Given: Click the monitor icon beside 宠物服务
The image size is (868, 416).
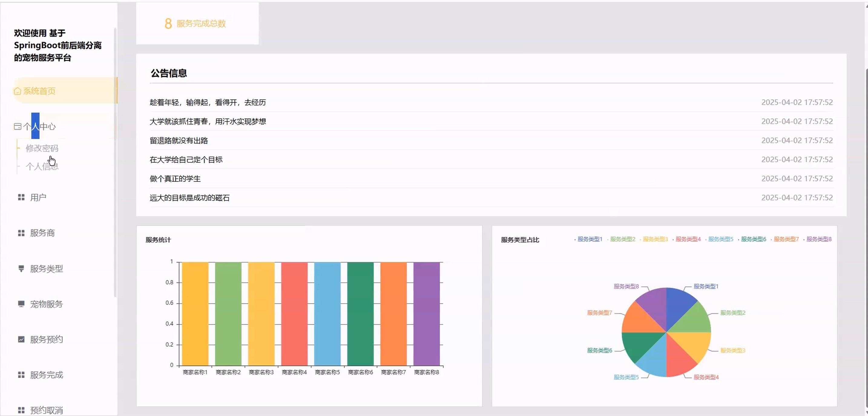Looking at the screenshot, I should pos(21,304).
